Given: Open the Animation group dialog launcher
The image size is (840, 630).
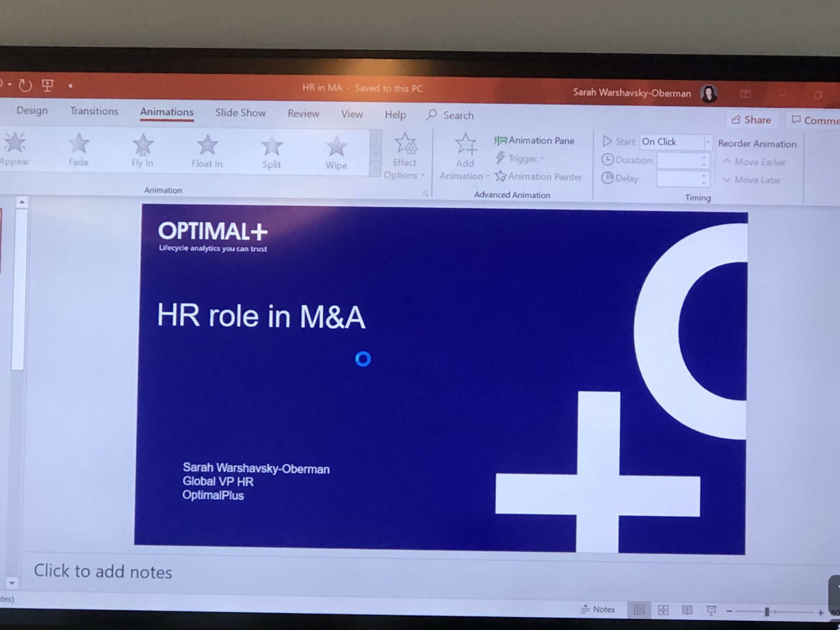Looking at the screenshot, I should point(425,194).
